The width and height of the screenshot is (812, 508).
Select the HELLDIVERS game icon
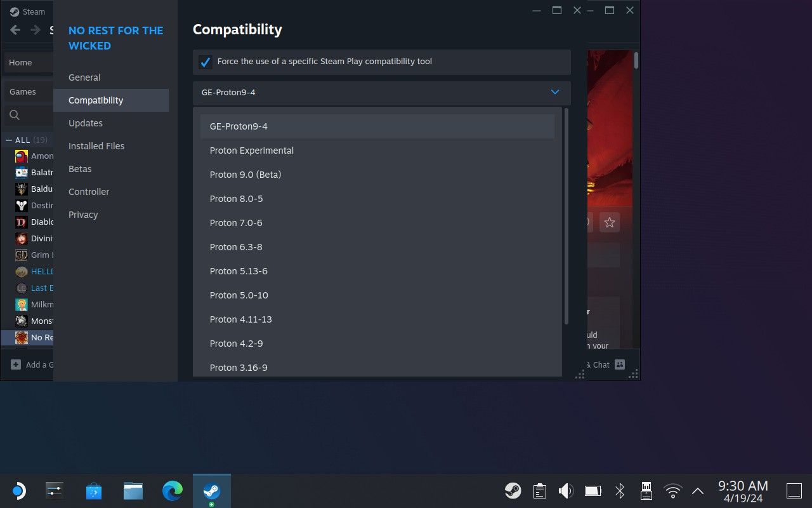[x=22, y=272]
